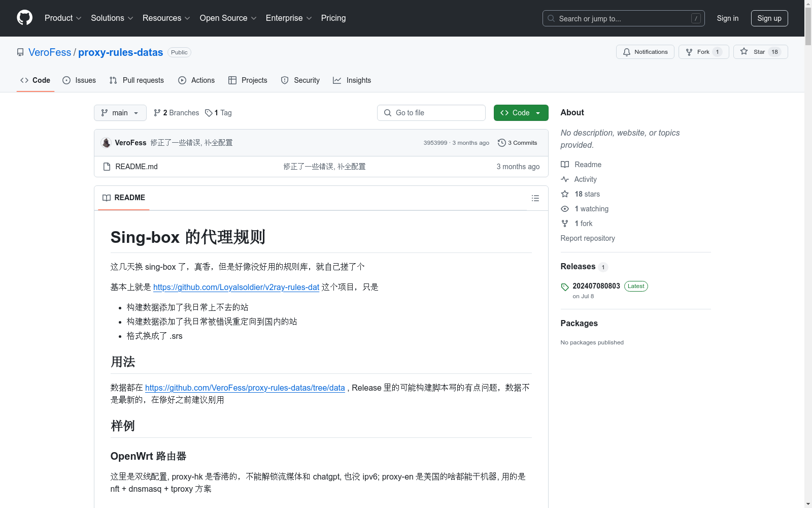812x508 pixels.
Task: Click the release tag icon
Action: click(x=565, y=287)
